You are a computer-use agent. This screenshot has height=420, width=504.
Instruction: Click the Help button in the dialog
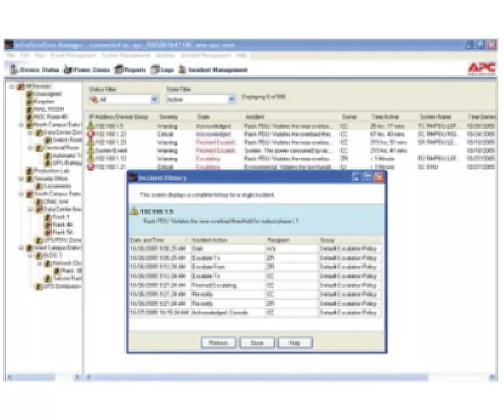tap(295, 343)
